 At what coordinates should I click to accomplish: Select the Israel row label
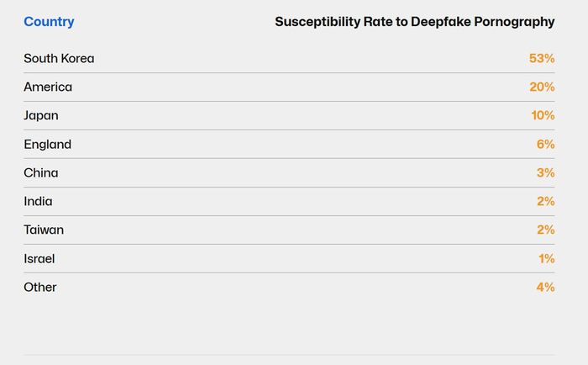point(39,259)
